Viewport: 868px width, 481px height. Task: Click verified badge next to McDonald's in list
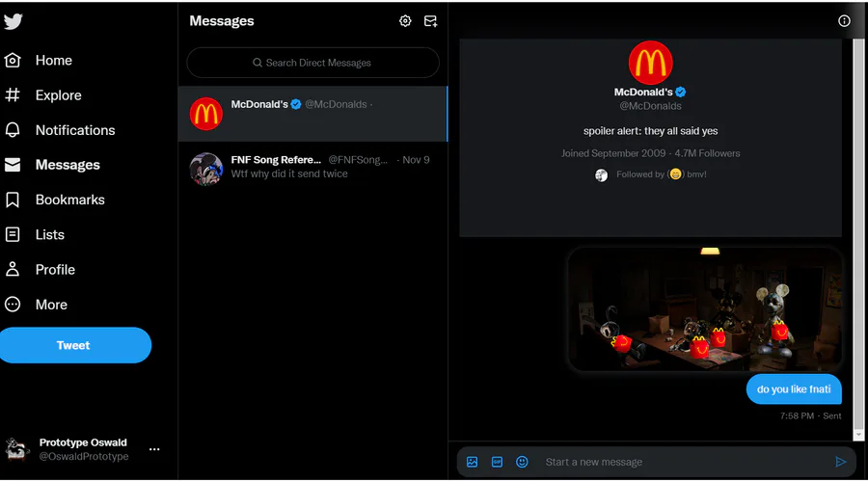[296, 104]
